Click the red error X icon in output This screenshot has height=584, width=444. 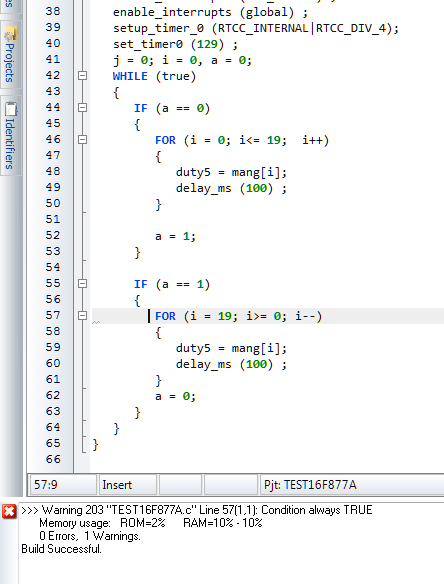9,511
